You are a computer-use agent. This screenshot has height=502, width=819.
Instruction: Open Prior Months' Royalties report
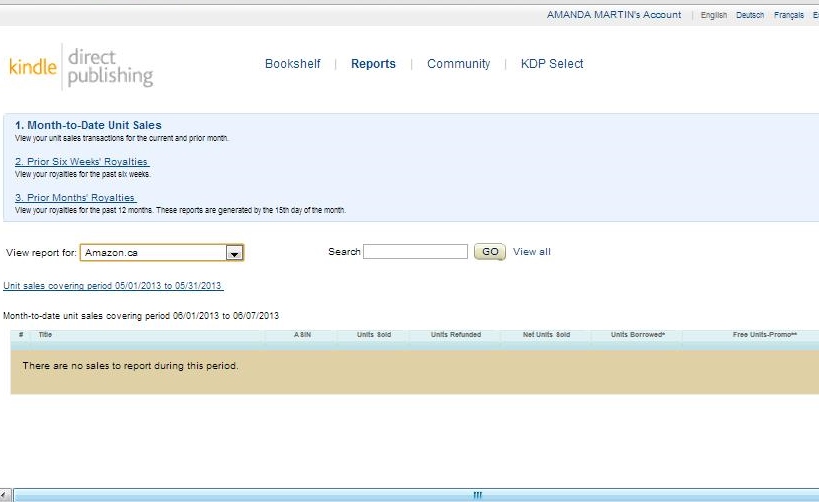76,198
